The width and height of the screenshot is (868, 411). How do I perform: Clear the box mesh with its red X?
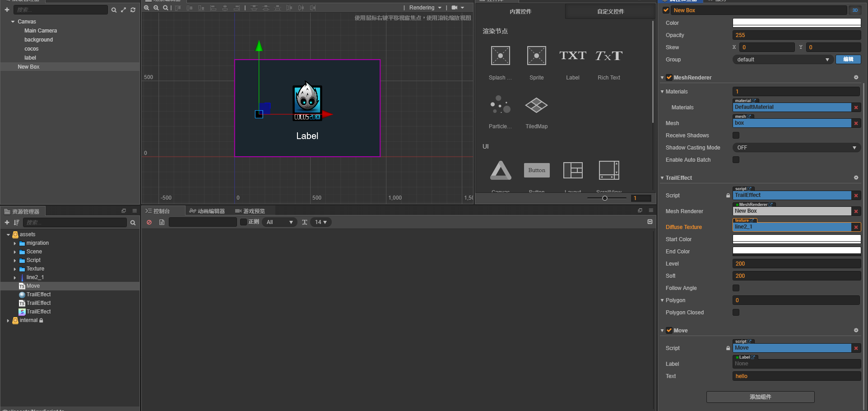[856, 123]
